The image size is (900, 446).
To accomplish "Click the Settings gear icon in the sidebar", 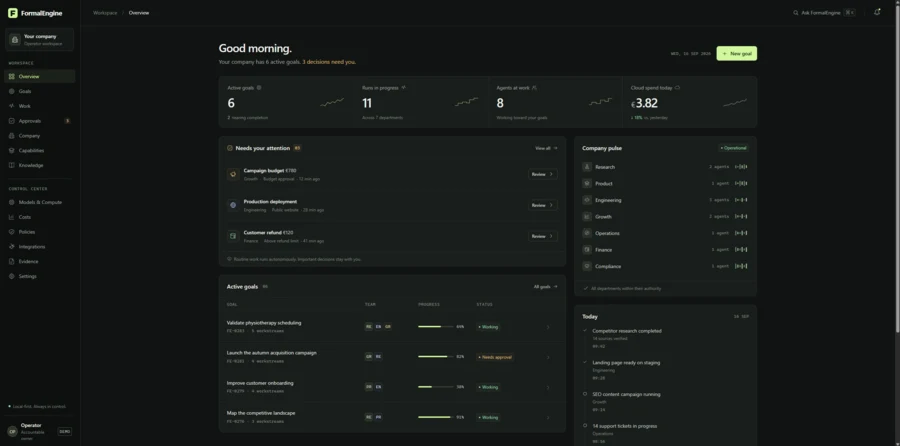I will click(12, 276).
